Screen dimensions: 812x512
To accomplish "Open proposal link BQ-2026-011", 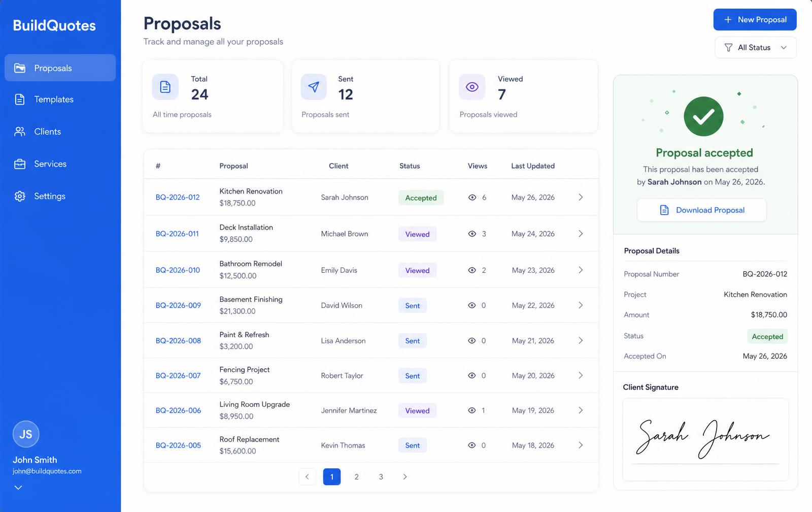I will (x=177, y=234).
